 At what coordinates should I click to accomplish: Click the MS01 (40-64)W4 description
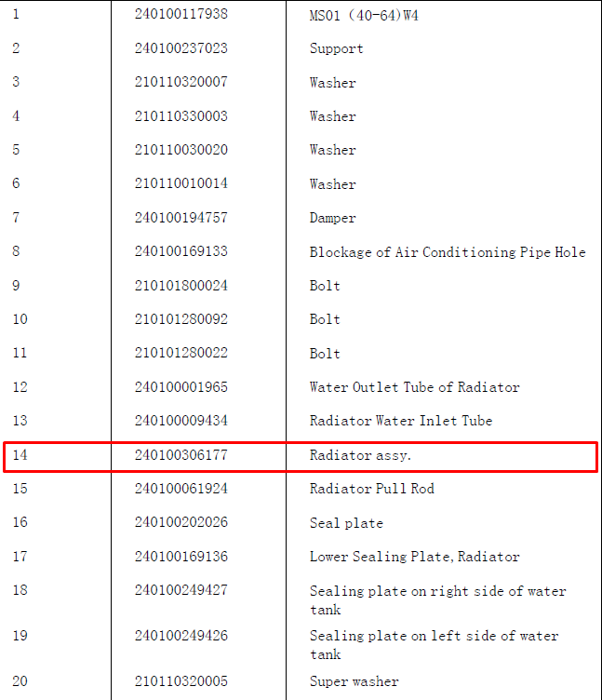click(364, 16)
